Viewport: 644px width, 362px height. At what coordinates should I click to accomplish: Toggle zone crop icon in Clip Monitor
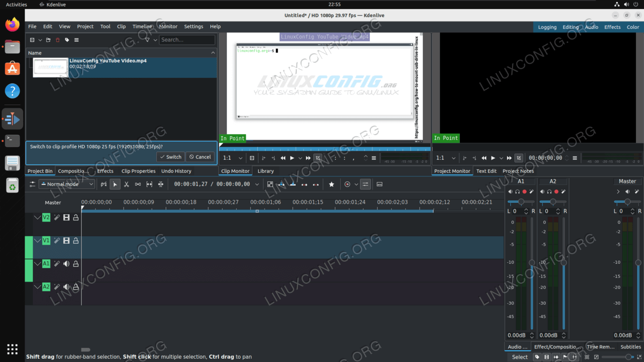318,158
